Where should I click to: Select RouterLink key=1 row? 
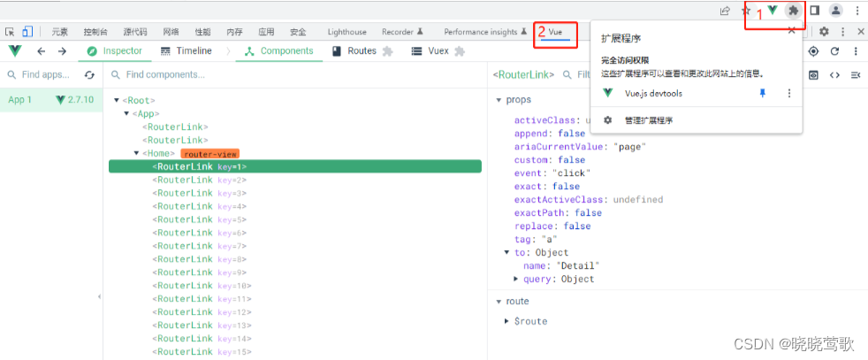click(295, 166)
